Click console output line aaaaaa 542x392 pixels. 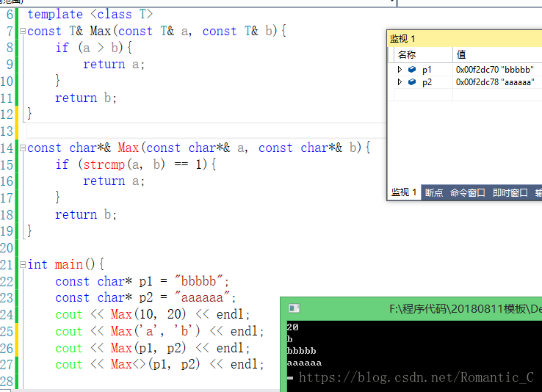304,363
